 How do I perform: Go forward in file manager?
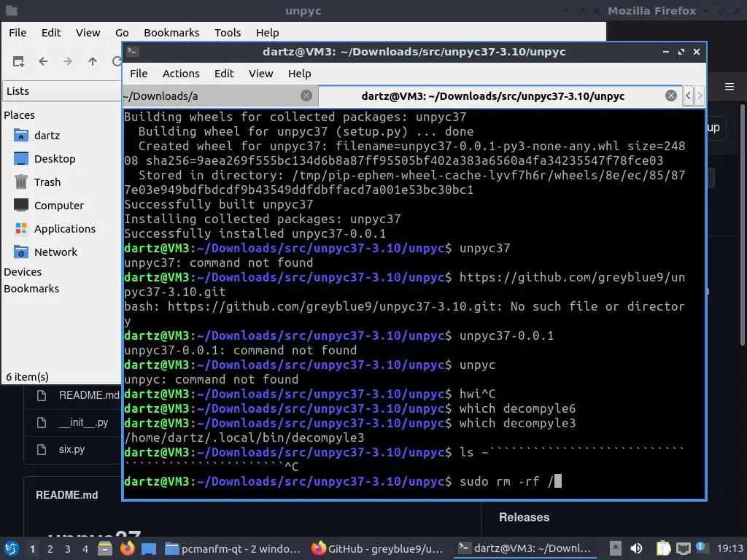tap(68, 61)
